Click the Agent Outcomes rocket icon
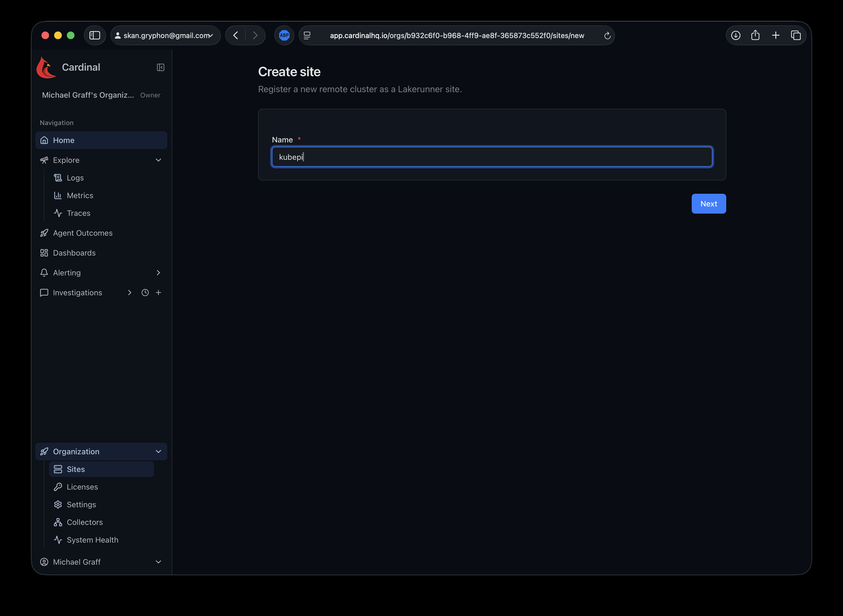The height and width of the screenshot is (616, 843). [44, 233]
